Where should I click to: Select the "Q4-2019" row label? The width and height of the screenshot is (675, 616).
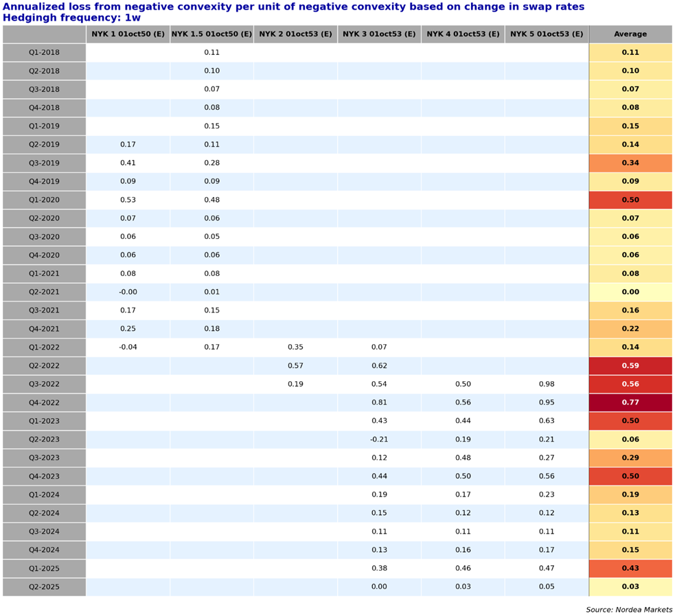click(x=45, y=181)
